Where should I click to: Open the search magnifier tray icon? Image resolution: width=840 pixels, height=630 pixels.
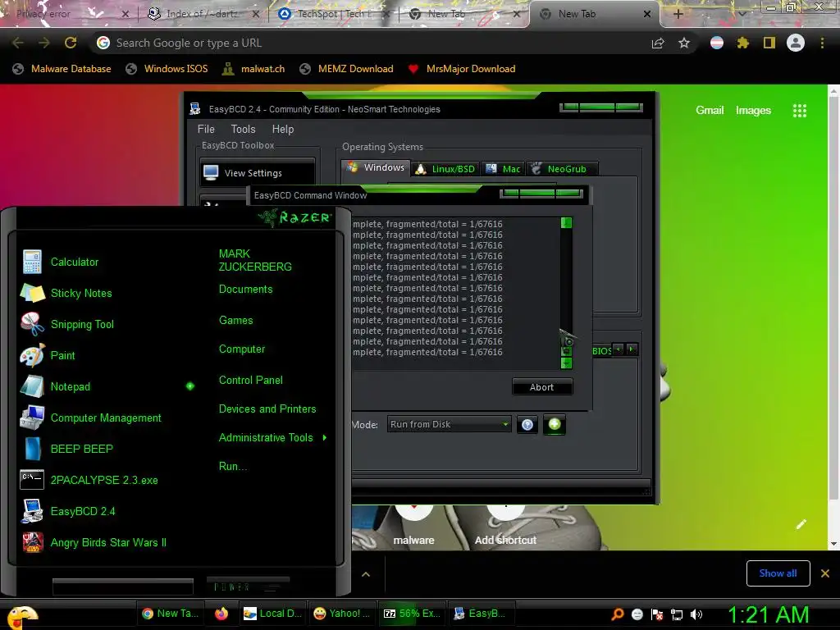[618, 614]
